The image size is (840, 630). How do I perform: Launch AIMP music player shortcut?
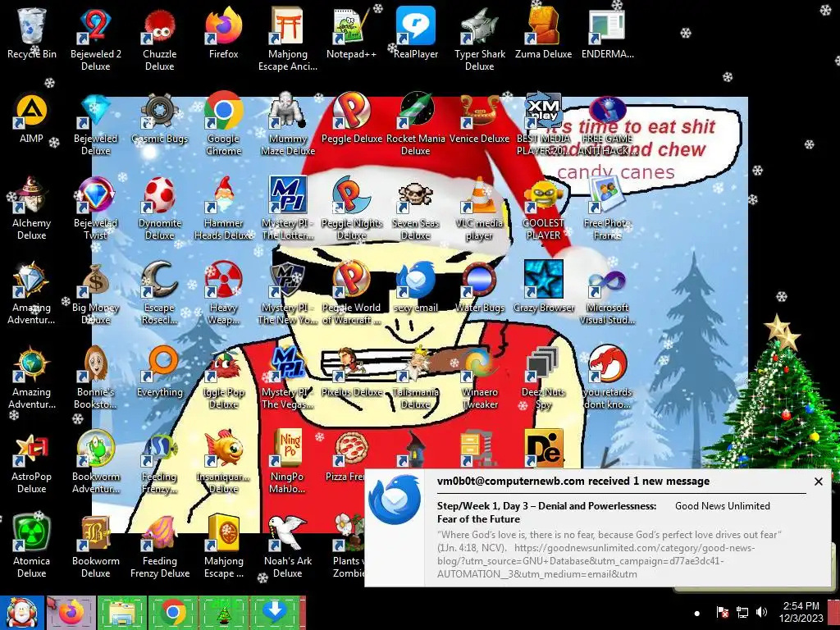pyautogui.click(x=32, y=118)
